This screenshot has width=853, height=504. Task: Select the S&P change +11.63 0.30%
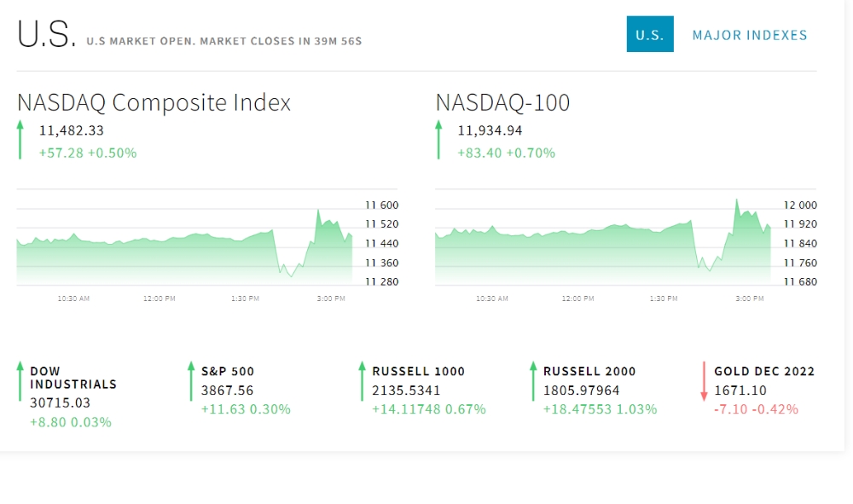tap(246, 408)
